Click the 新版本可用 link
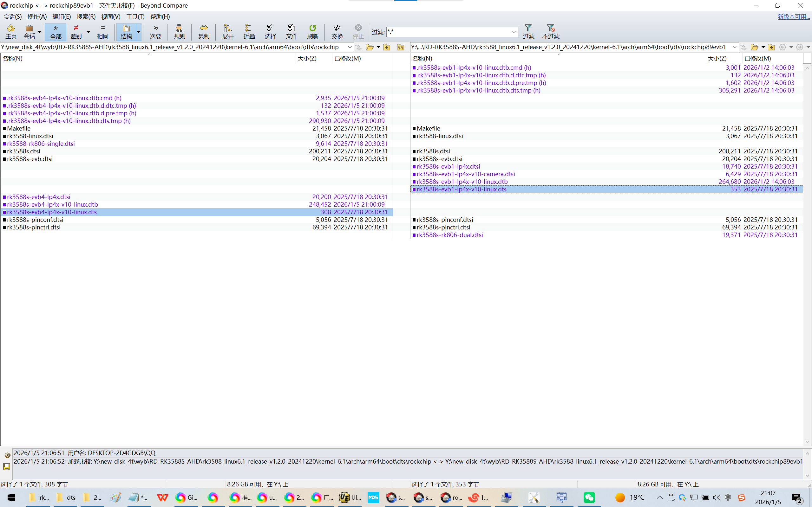 click(x=793, y=16)
